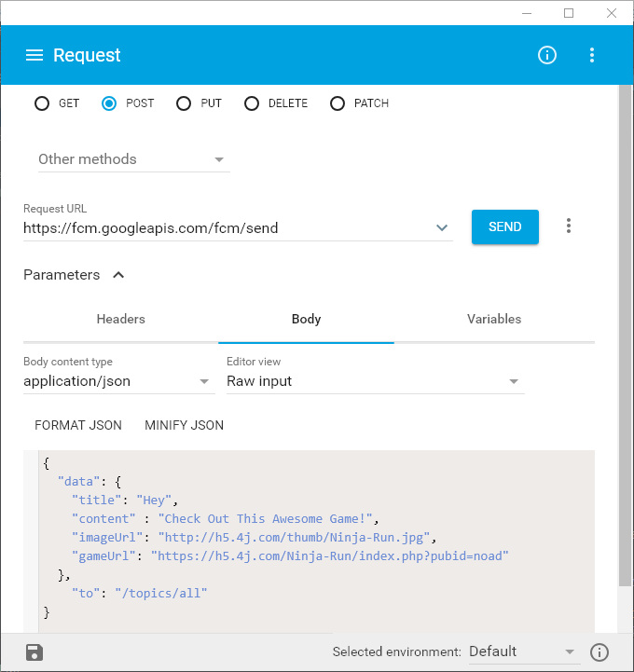Click FORMAT JSON
The width and height of the screenshot is (634, 672).
point(78,425)
